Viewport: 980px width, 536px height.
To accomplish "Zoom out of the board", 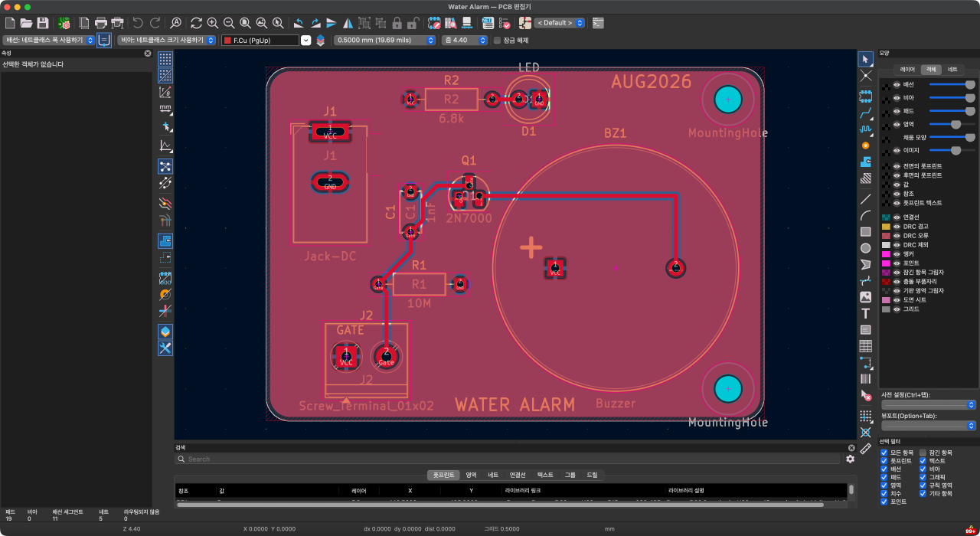I will 229,23.
